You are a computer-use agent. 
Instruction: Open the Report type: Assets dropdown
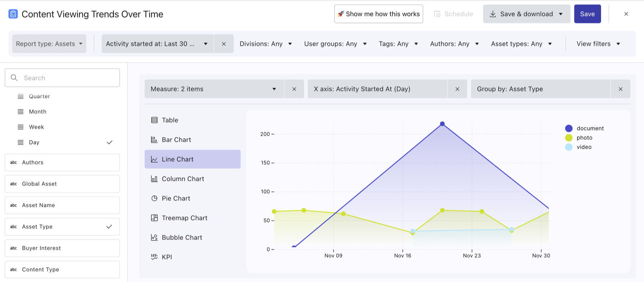pyautogui.click(x=49, y=44)
